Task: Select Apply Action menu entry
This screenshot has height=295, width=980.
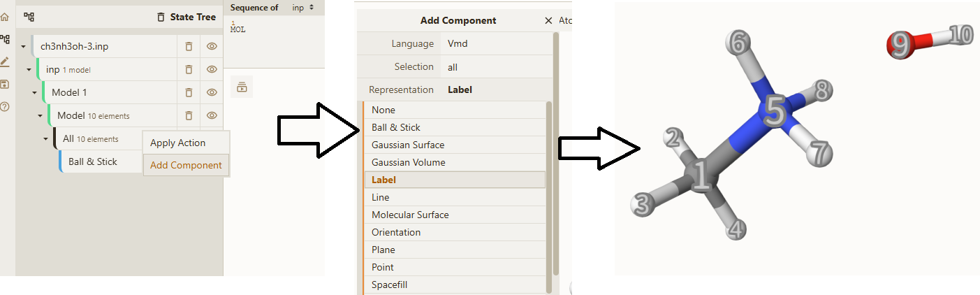Action: coord(177,143)
